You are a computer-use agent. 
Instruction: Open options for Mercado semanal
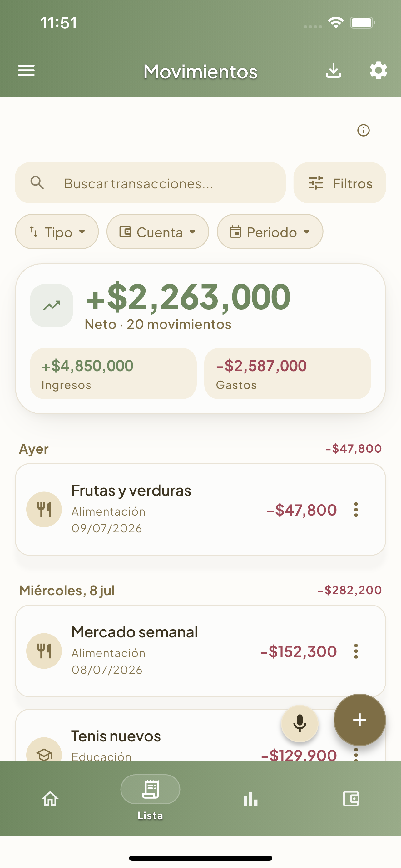click(356, 651)
